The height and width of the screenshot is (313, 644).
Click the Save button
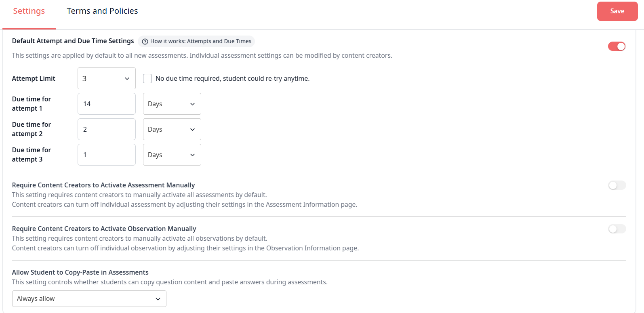pos(617,11)
